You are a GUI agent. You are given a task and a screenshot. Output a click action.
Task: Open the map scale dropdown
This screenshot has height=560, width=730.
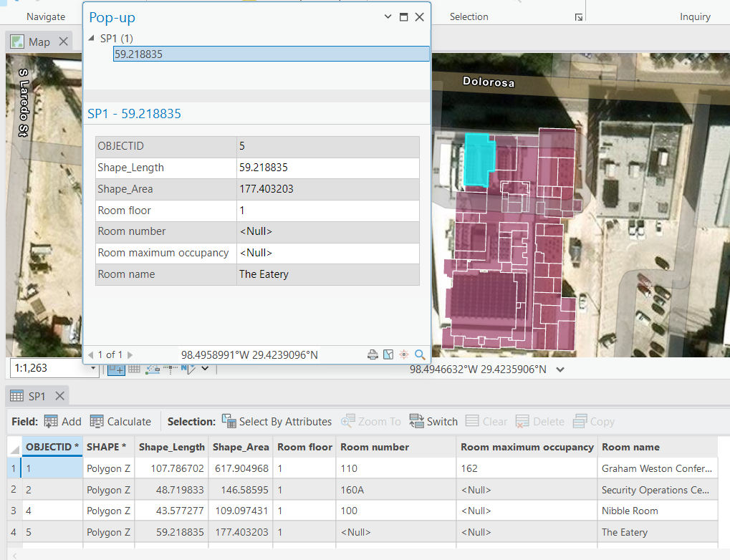coord(93,369)
